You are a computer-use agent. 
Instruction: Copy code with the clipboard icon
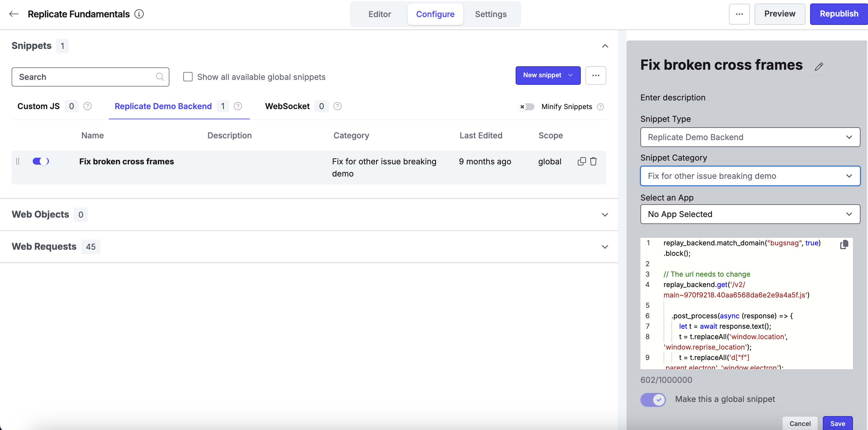coord(844,245)
